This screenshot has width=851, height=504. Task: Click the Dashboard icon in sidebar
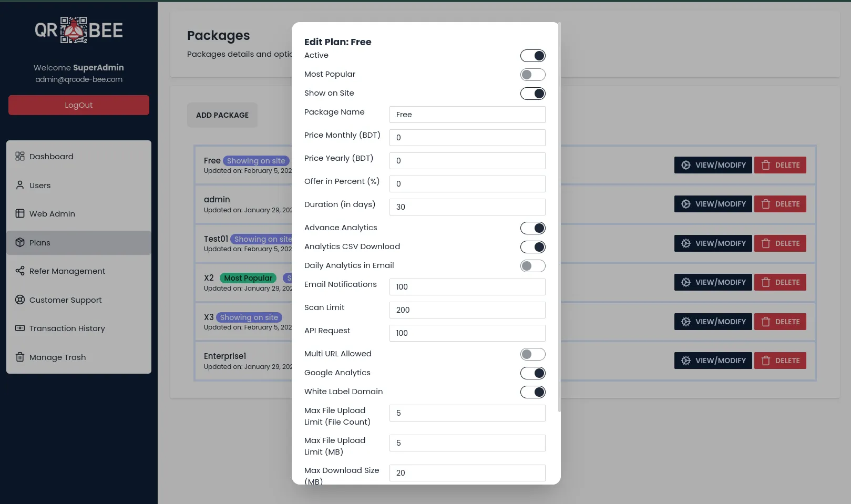pyautogui.click(x=20, y=156)
